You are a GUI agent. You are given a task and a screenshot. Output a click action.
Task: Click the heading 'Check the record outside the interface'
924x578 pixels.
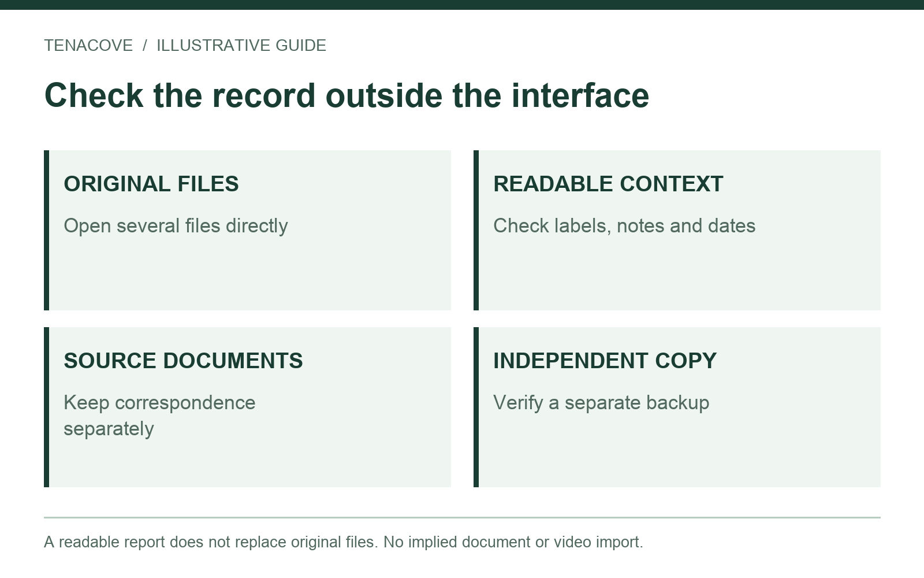coord(346,95)
